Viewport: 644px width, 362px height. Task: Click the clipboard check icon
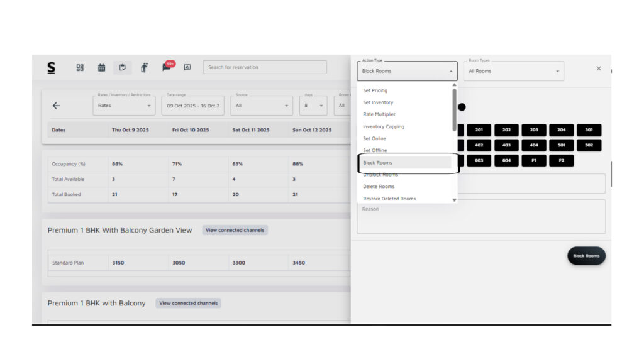tap(123, 67)
